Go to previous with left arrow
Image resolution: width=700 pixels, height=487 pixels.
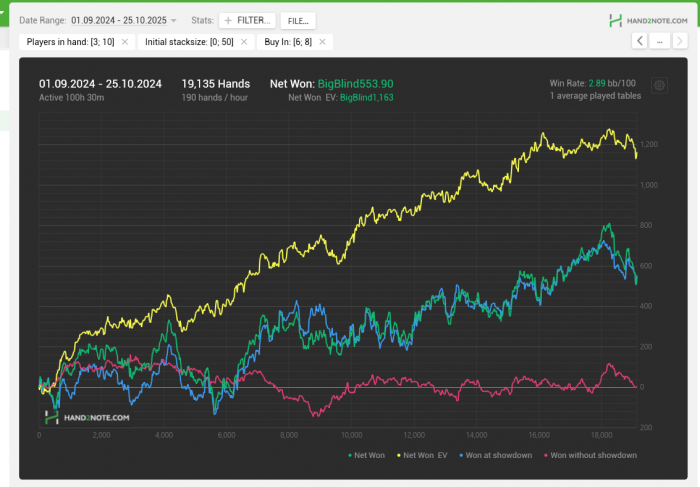tap(639, 41)
